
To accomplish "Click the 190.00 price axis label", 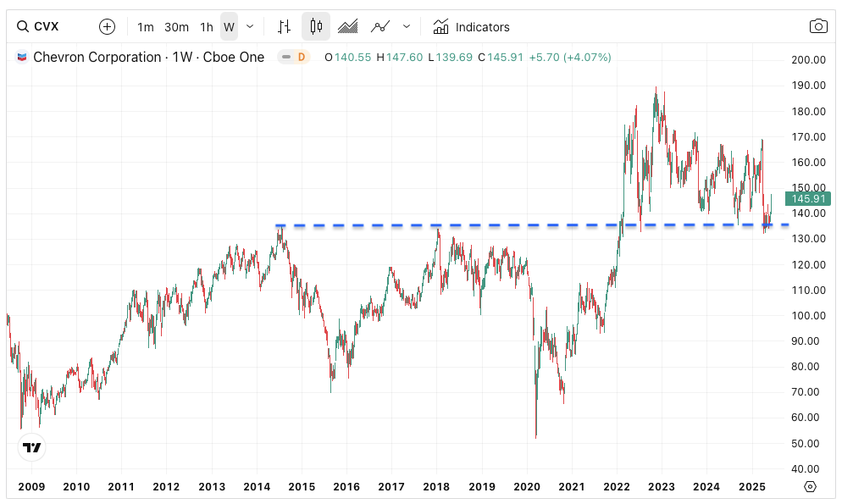I will 808,86.
